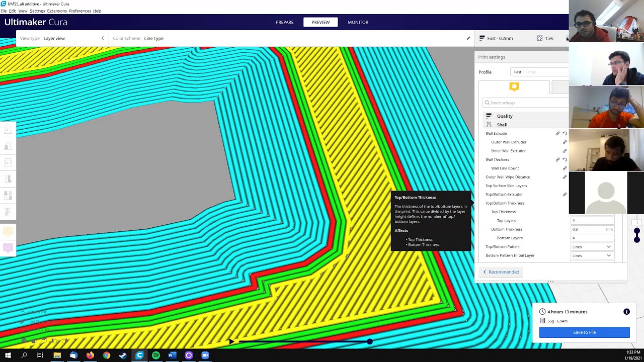Open Spotify from the taskbar
This screenshot has height=362, width=644.
(x=156, y=355)
